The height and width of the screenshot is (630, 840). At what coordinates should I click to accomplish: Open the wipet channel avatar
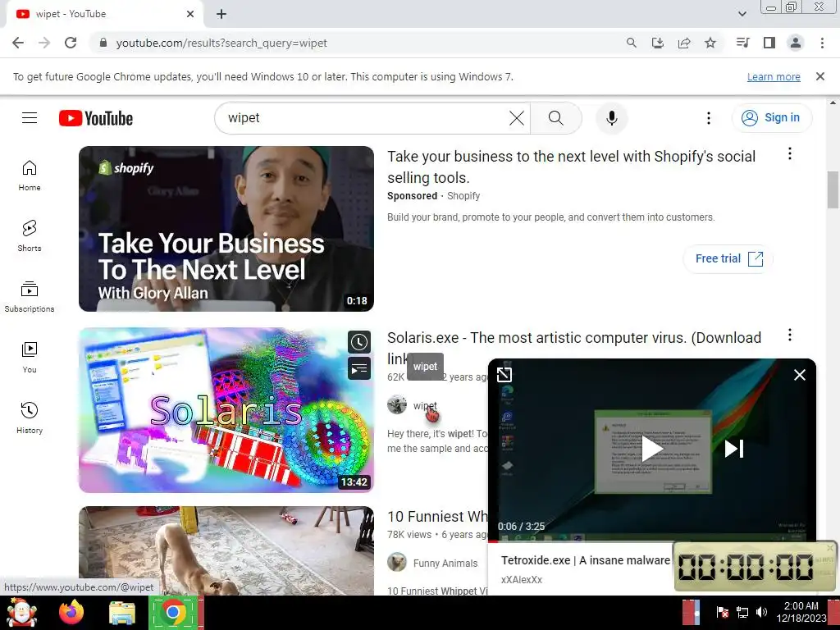point(397,405)
